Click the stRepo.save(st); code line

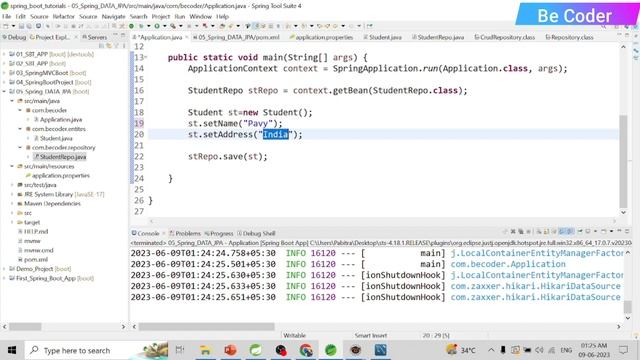[x=227, y=156]
